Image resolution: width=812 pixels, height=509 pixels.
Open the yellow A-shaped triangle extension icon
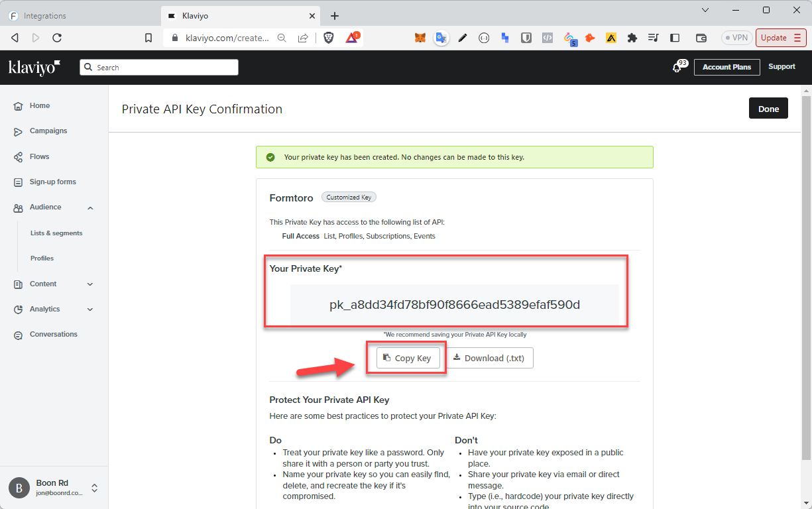point(611,38)
